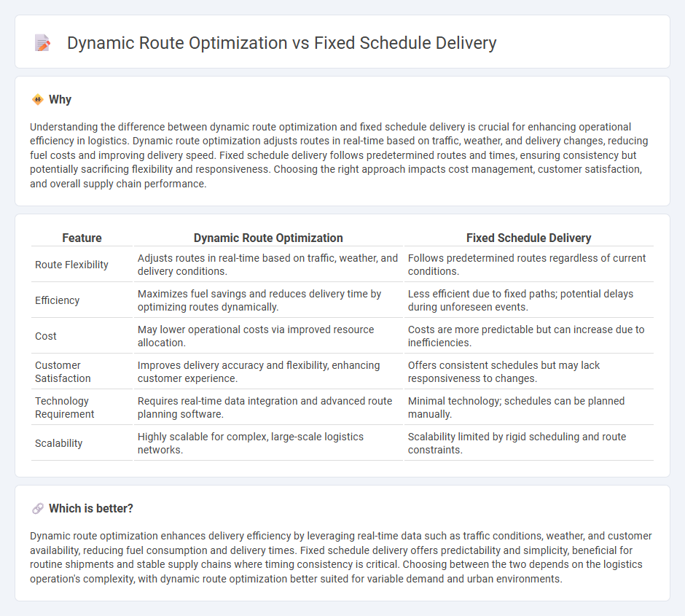This screenshot has height=616, width=685.
Task: Select the Which is better? heading
Action: [91, 509]
